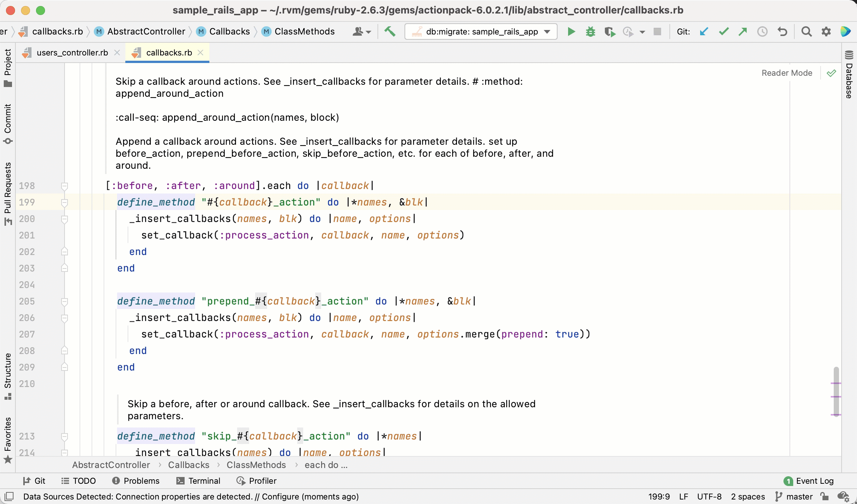Commit changes to Git
857x504 pixels.
pyautogui.click(x=723, y=31)
